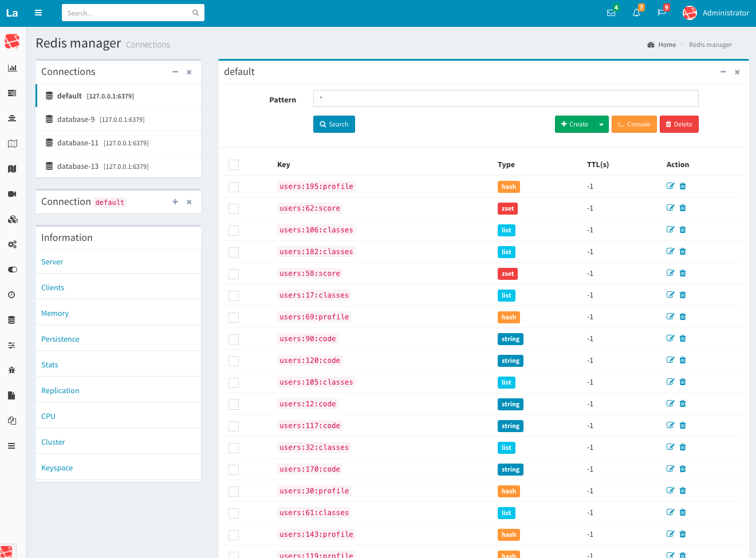Click the Search button

pyautogui.click(x=334, y=124)
